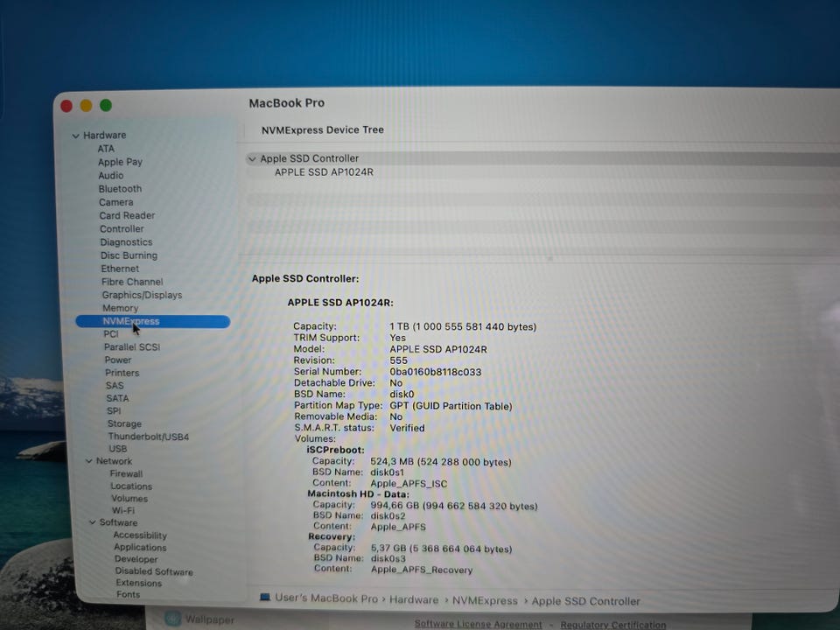
Task: Select SATA in the sidebar
Action: 117,398
